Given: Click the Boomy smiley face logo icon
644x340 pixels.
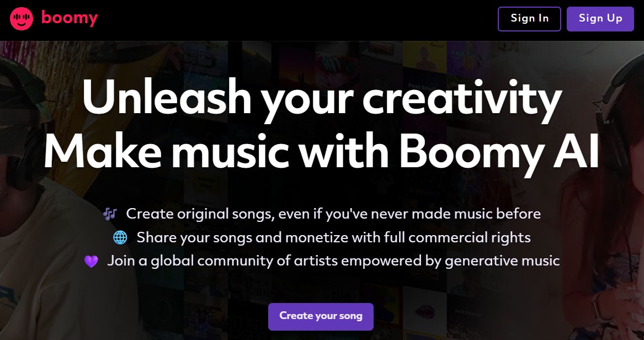Looking at the screenshot, I should coord(22,19).
